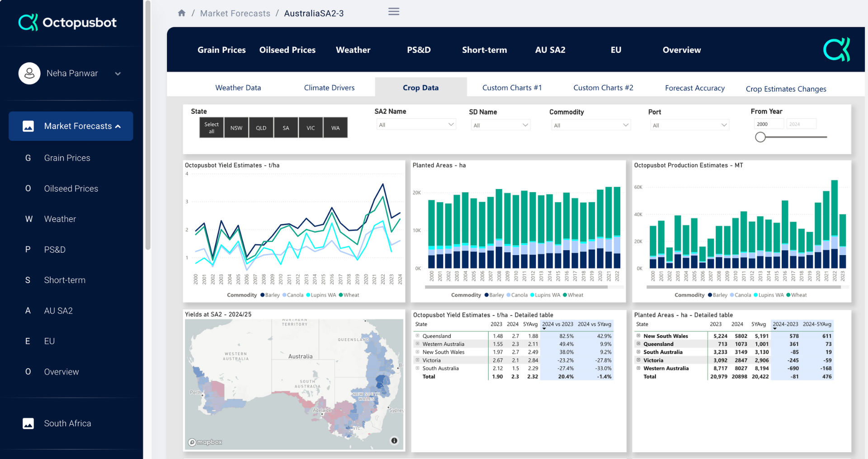
Task: Open Oilseed Prices in sidebar
Action: click(x=71, y=189)
